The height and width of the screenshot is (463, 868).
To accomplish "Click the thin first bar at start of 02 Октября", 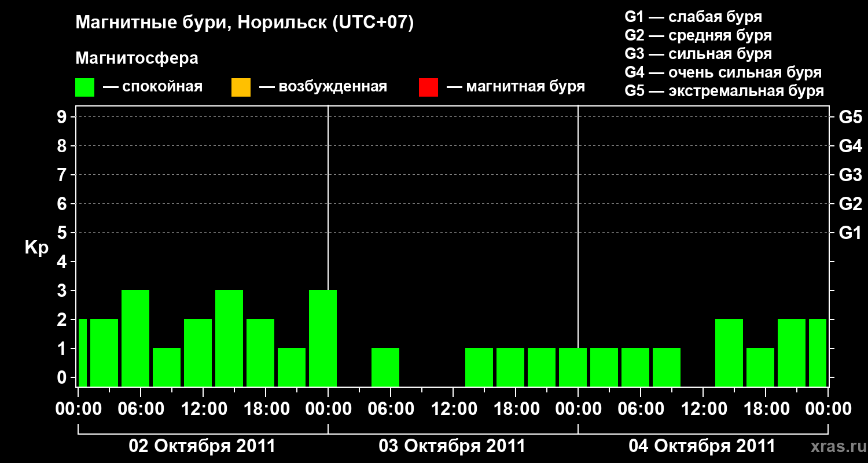I will (83, 352).
